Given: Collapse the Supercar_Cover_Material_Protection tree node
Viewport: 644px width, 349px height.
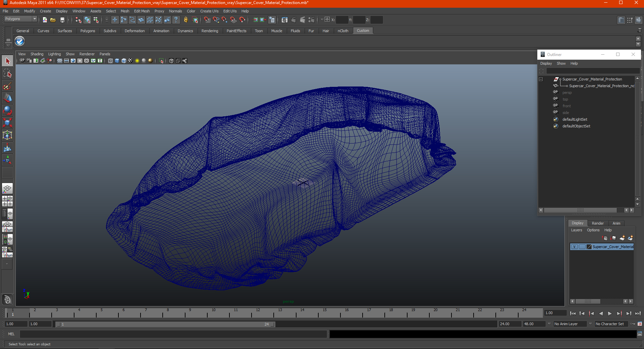Looking at the screenshot, I should click(541, 79).
